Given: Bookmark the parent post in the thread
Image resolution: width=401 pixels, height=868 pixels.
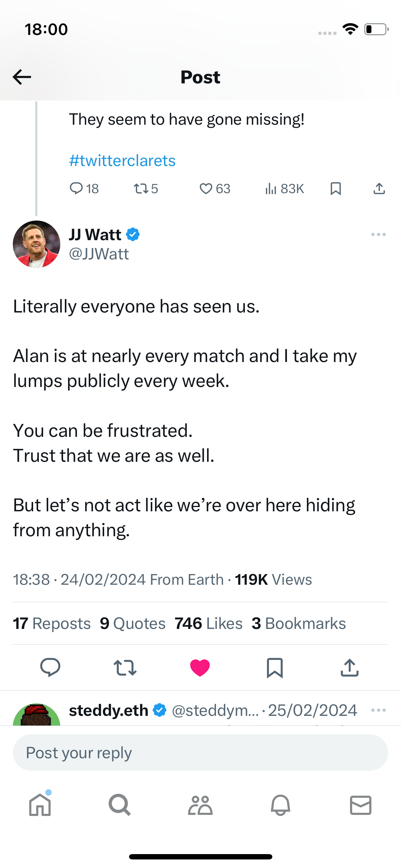Looking at the screenshot, I should click(x=335, y=188).
